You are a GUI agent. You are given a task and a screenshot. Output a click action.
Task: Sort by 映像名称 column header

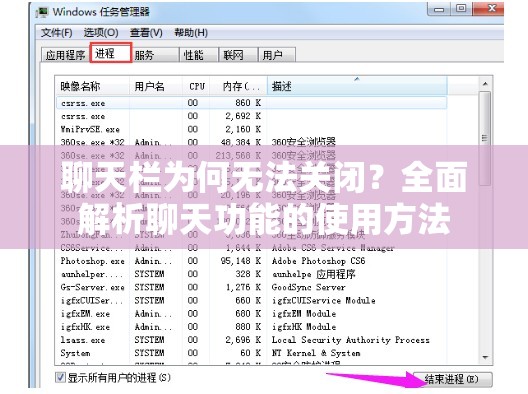point(92,86)
